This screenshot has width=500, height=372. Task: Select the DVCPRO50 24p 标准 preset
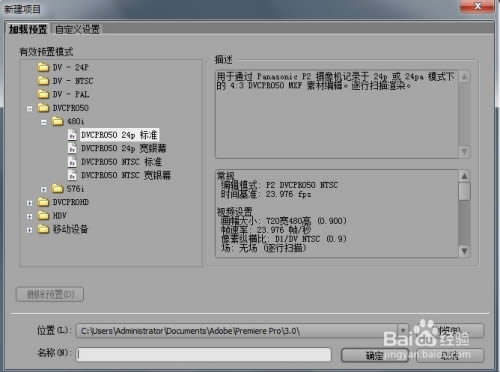click(119, 135)
